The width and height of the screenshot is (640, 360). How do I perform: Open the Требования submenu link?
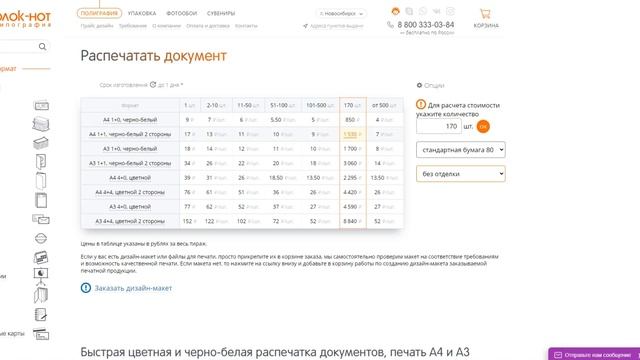click(133, 26)
